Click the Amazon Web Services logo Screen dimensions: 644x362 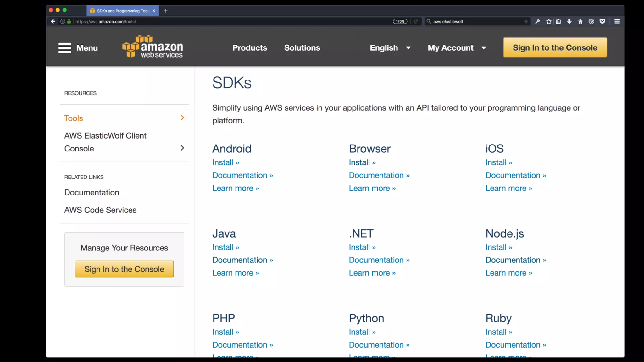tap(153, 47)
